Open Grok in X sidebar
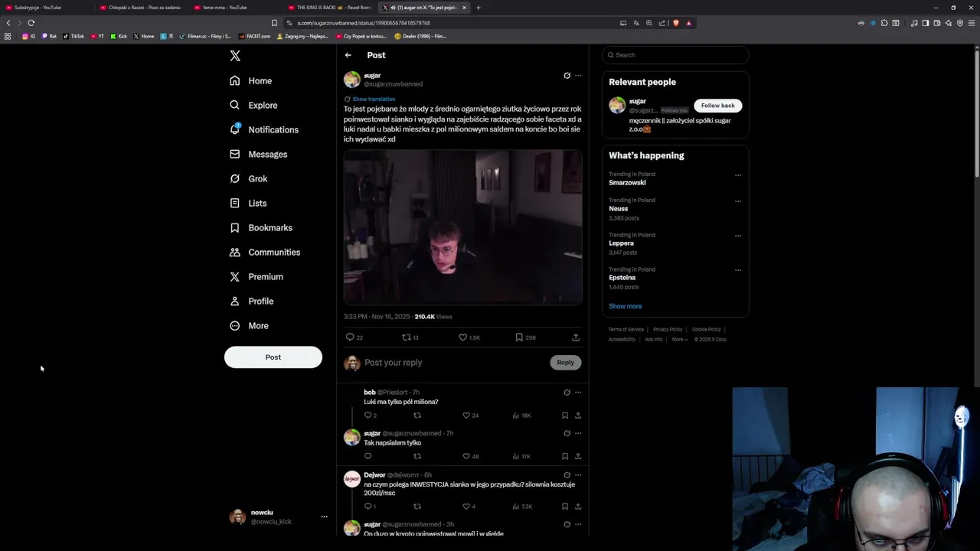 [249, 179]
